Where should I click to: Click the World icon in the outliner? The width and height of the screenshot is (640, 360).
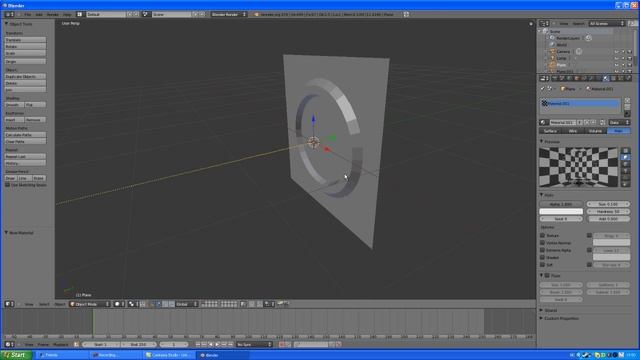(x=552, y=44)
